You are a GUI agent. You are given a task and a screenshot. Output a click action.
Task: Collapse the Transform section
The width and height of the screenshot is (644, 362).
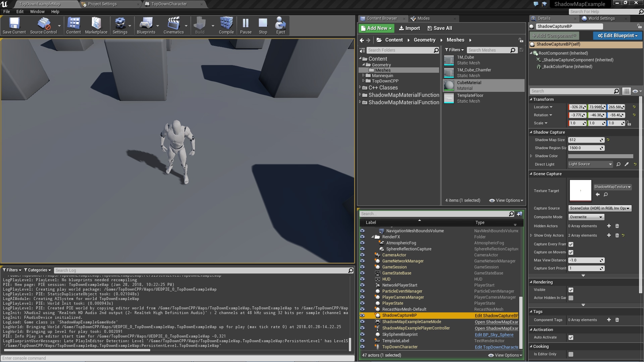tap(531, 100)
